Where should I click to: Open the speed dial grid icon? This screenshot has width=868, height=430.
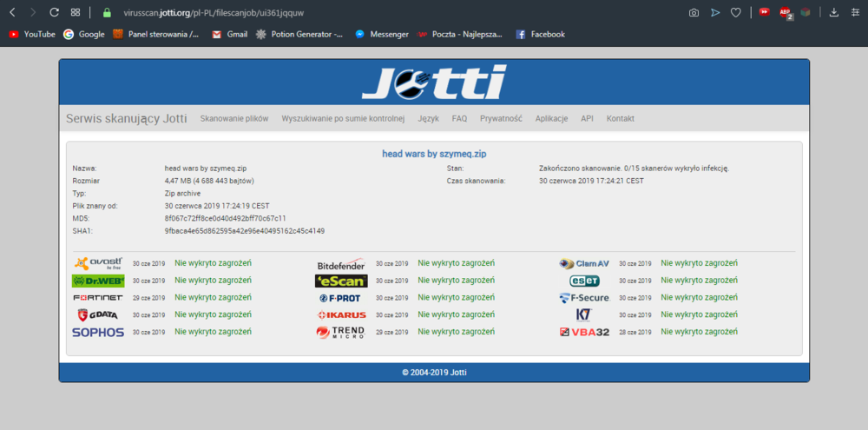click(76, 12)
